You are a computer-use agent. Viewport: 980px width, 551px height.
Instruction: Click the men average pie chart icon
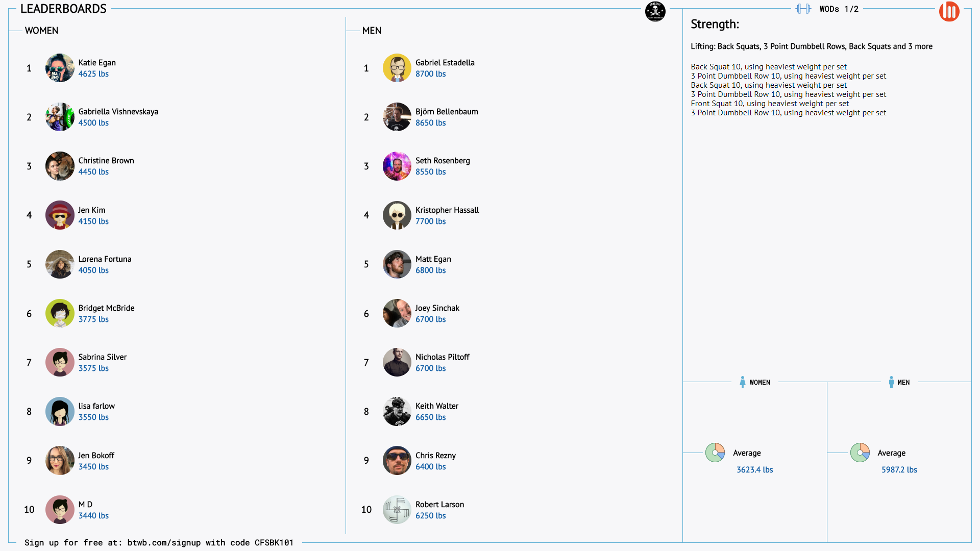point(860,453)
